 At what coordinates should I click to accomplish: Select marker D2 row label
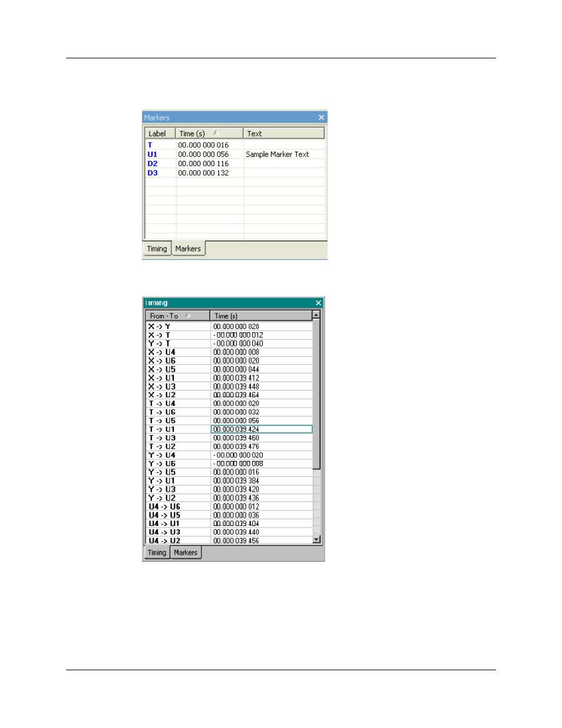[x=153, y=164]
